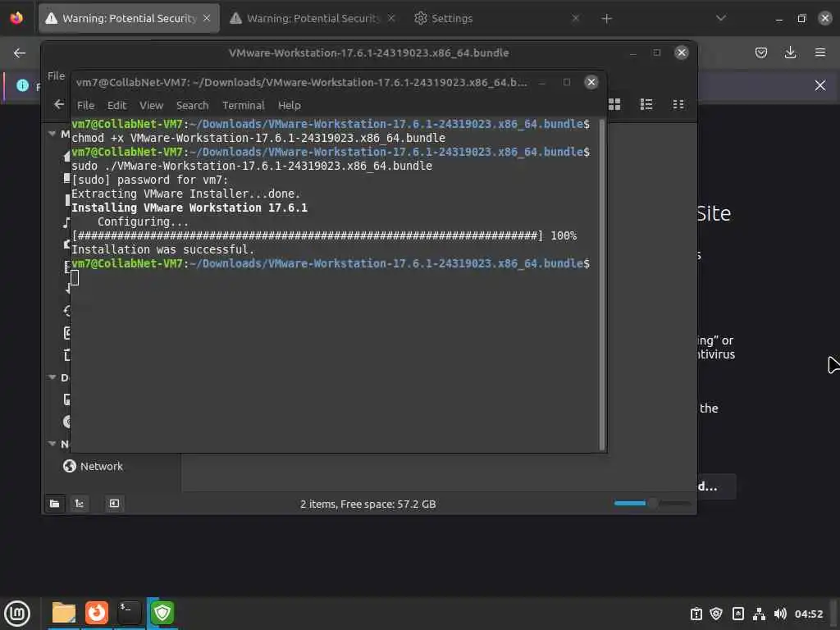Open Files from the taskbar

(x=64, y=613)
